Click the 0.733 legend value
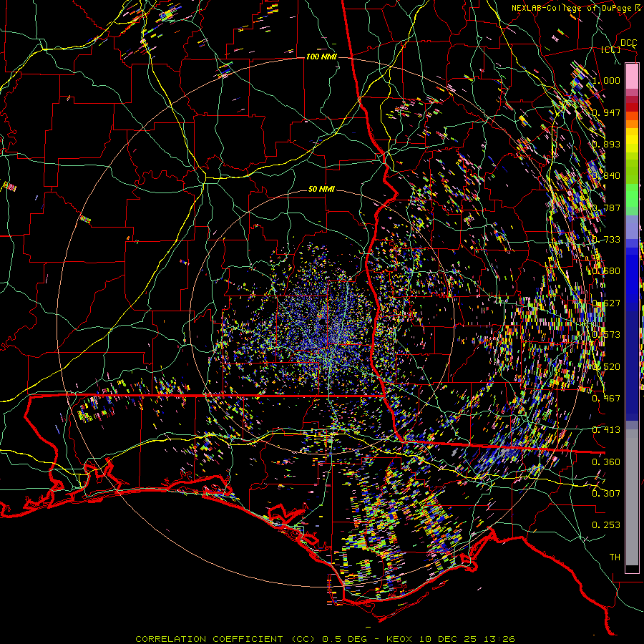Image resolution: width=644 pixels, height=644 pixels. pyautogui.click(x=606, y=239)
